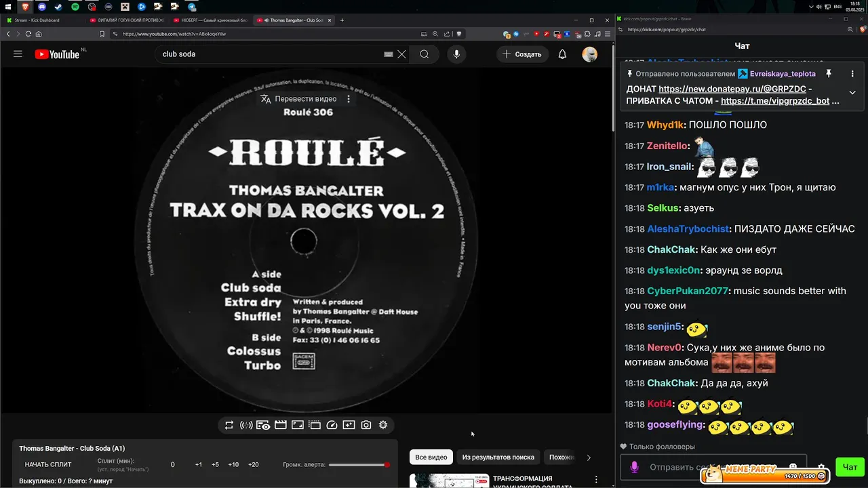Toggle the loop button in player toolbar
Image resolution: width=868 pixels, height=488 pixels.
tap(229, 425)
